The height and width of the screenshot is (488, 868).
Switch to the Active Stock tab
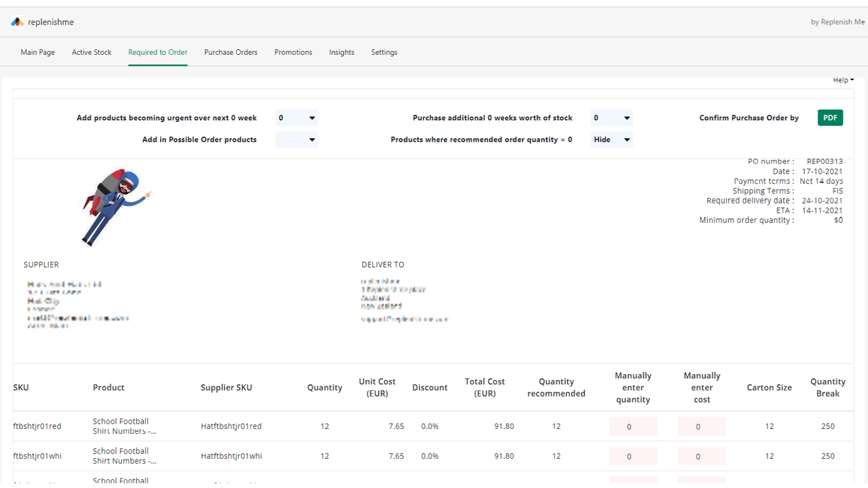click(x=92, y=52)
